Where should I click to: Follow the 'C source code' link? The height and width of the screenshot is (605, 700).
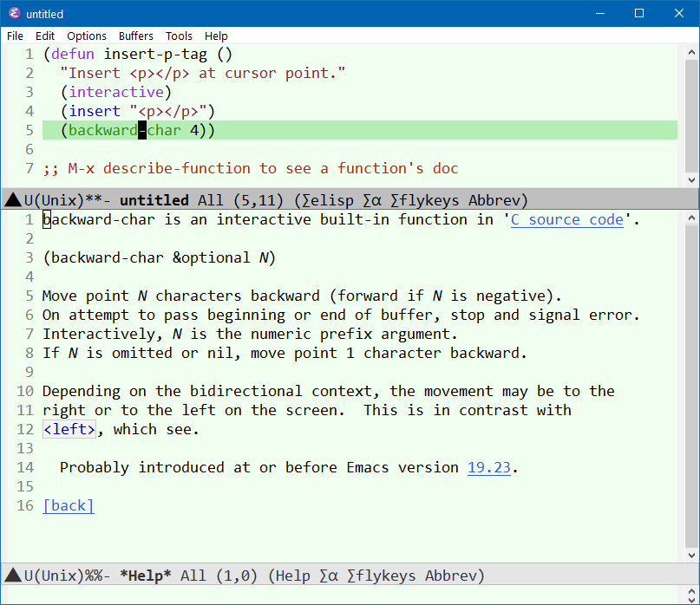[x=567, y=219]
